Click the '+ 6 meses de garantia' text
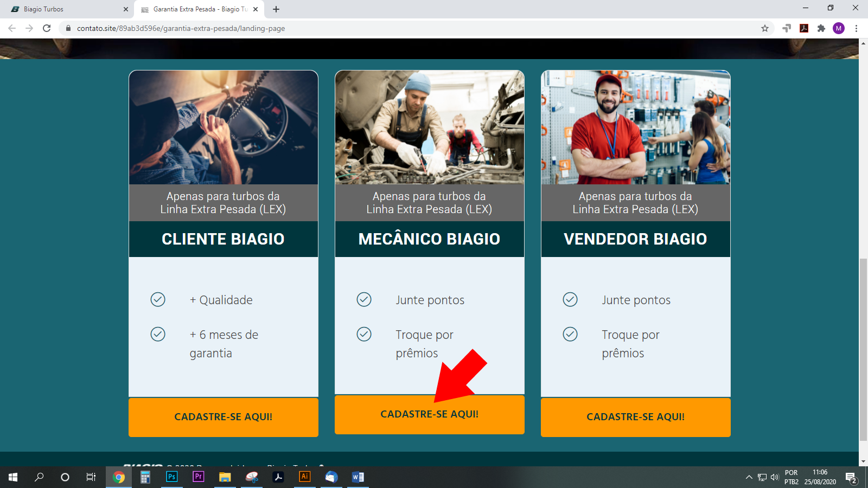Image resolution: width=868 pixels, height=488 pixels. [224, 344]
